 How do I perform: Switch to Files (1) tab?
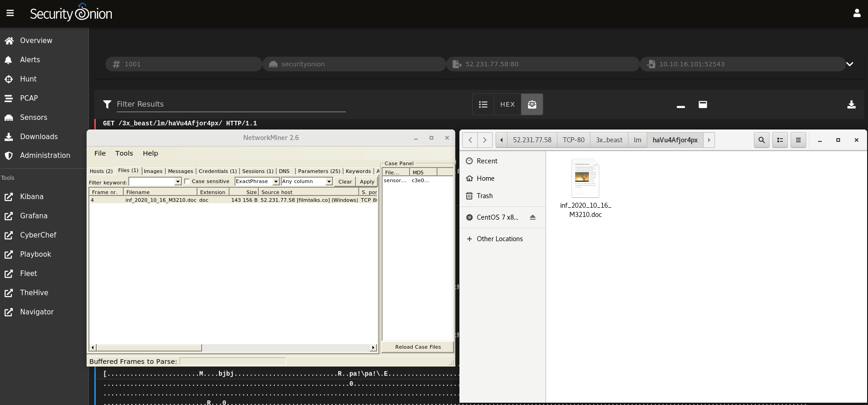pyautogui.click(x=128, y=170)
